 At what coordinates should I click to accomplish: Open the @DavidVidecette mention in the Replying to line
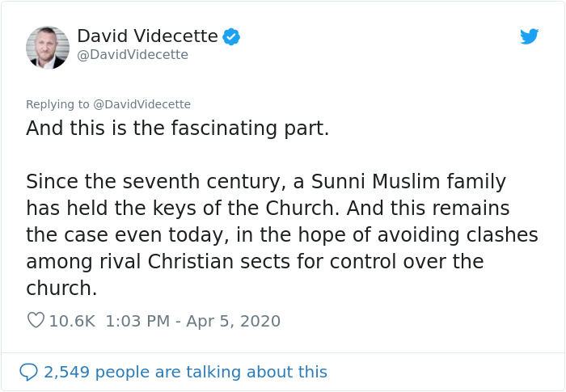coord(144,104)
